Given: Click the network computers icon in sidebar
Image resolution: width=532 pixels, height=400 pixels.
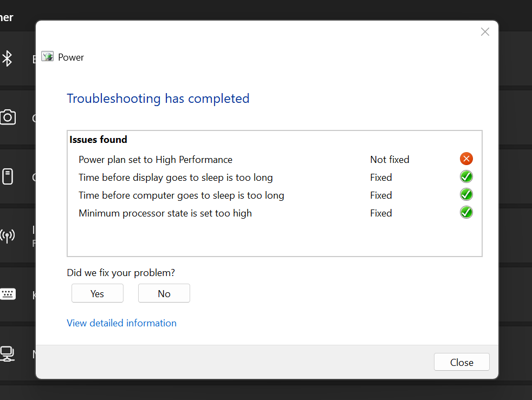Looking at the screenshot, I should (8, 353).
